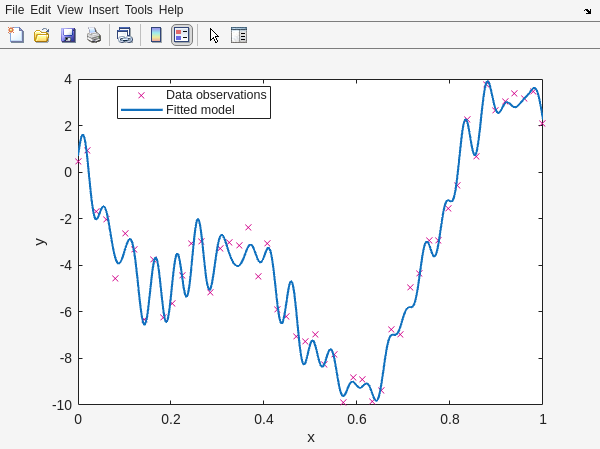Print the figure with the printer icon

tap(94, 35)
